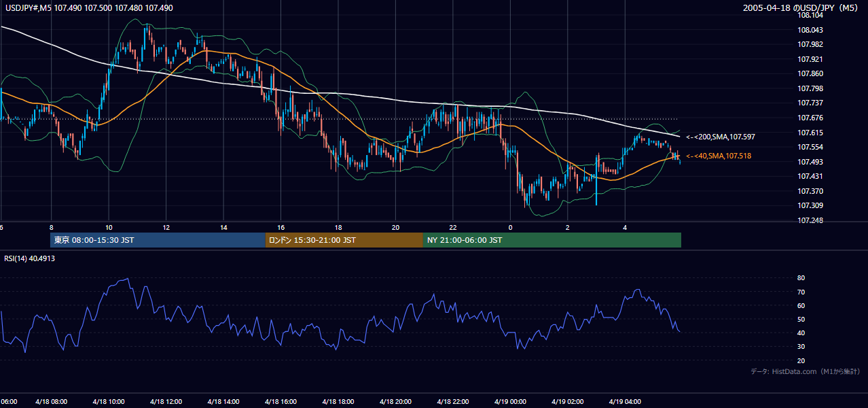Click the time label 4/18 08:00
Screen dimensions: 868x408
point(51,402)
